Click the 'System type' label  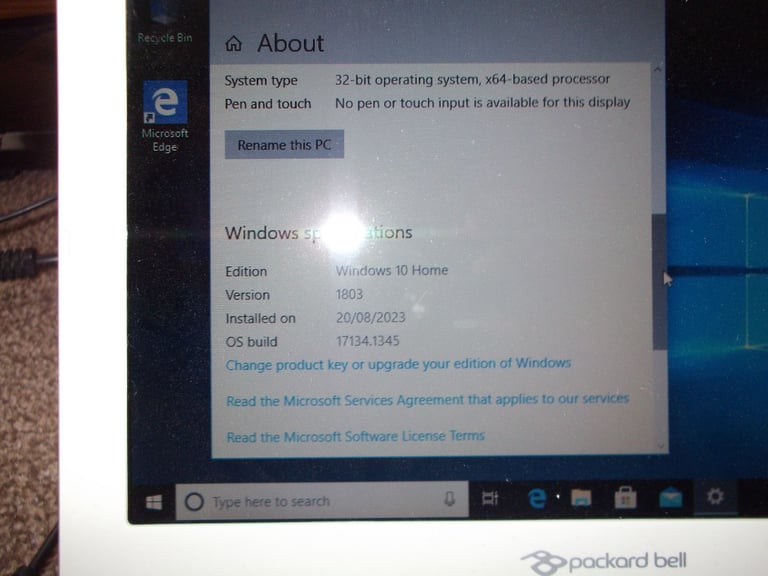[x=261, y=81]
